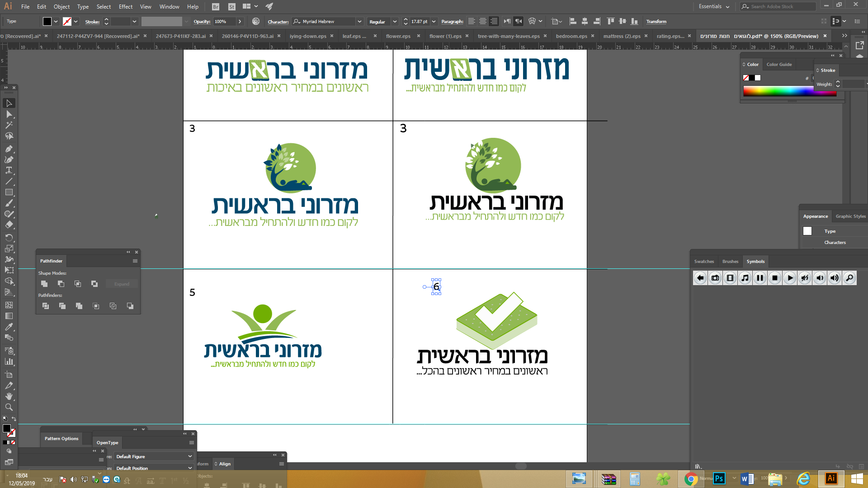Select the Rotate tool

click(x=9, y=237)
